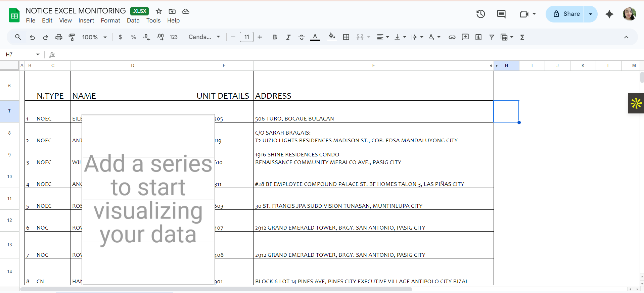Click the column F header
Image resolution: width=644 pixels, height=293 pixels.
tap(373, 65)
